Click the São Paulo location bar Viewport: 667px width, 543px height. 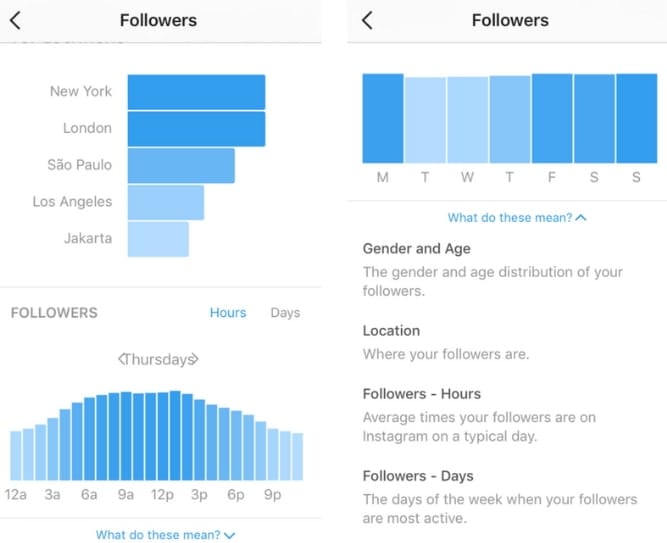tap(181, 165)
